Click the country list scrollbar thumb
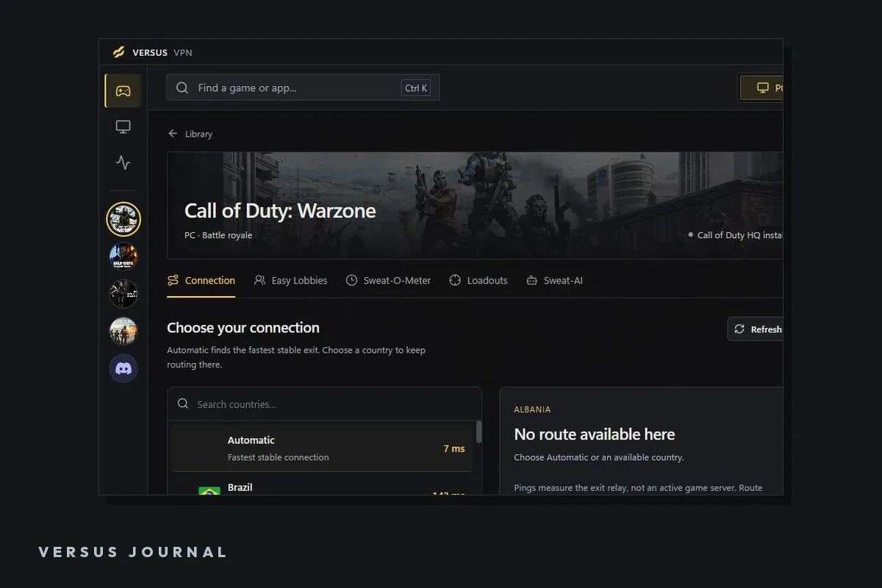The image size is (882, 588). click(x=479, y=431)
